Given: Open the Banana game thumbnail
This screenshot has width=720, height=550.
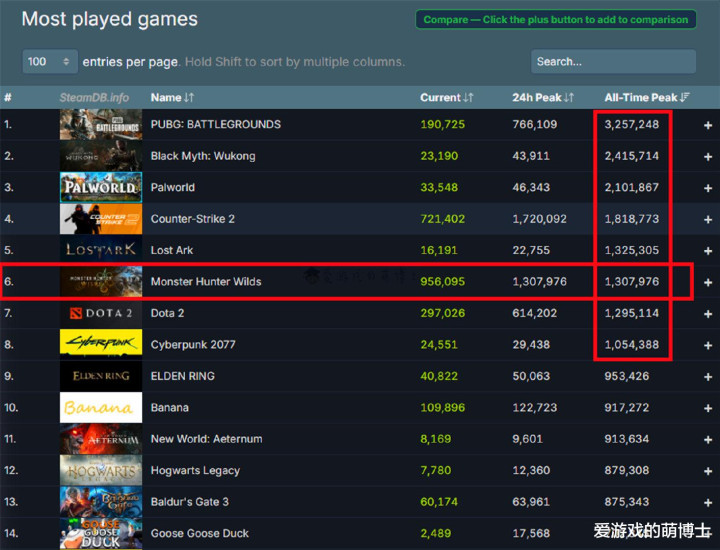Looking at the screenshot, I should pyautogui.click(x=101, y=407).
